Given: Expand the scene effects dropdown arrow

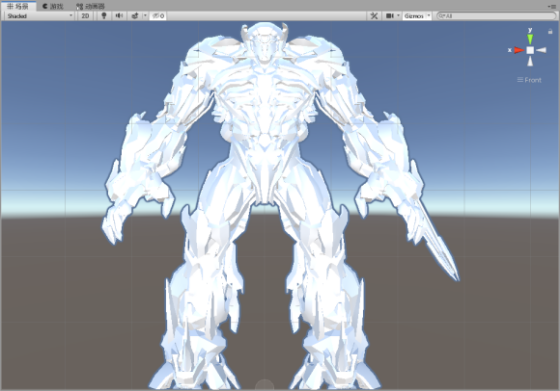Looking at the screenshot, I should [x=145, y=16].
